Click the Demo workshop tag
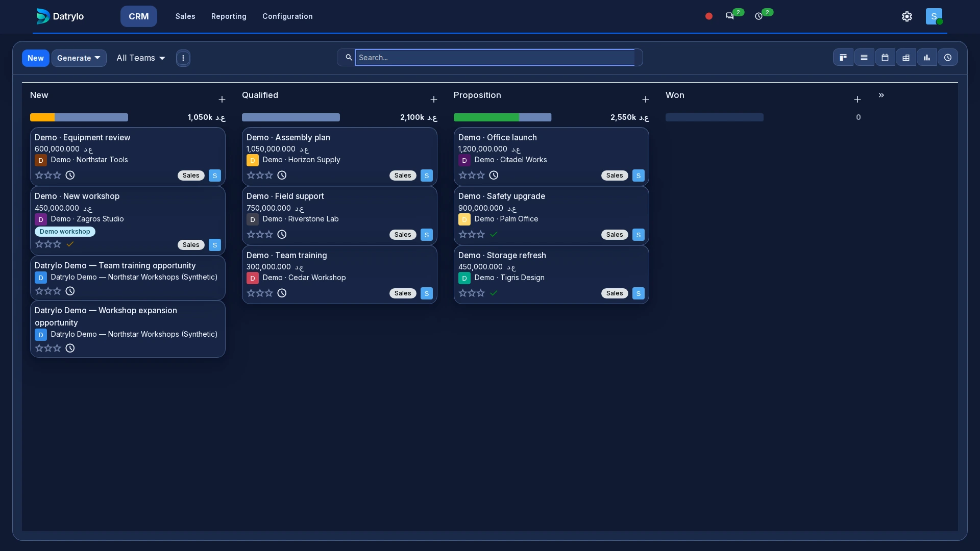The height and width of the screenshot is (551, 980). tap(65, 232)
